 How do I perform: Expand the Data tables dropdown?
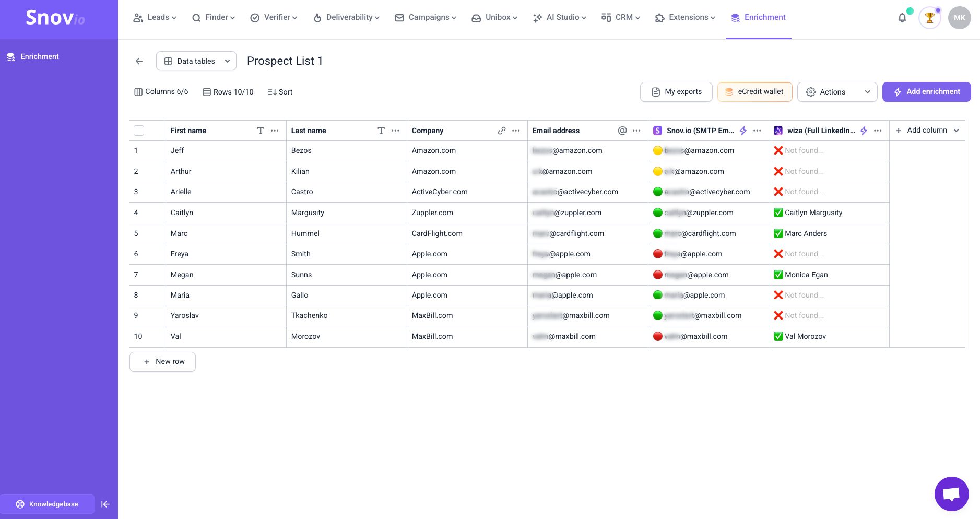click(x=196, y=61)
